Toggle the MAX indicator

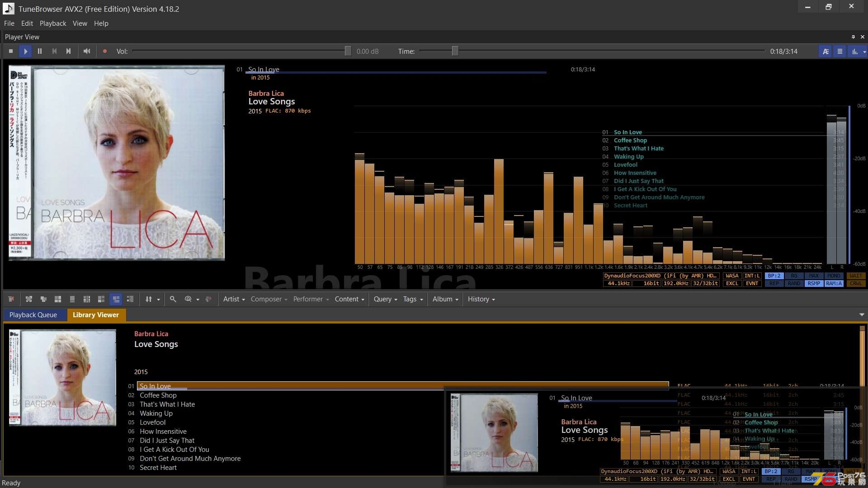(x=814, y=276)
